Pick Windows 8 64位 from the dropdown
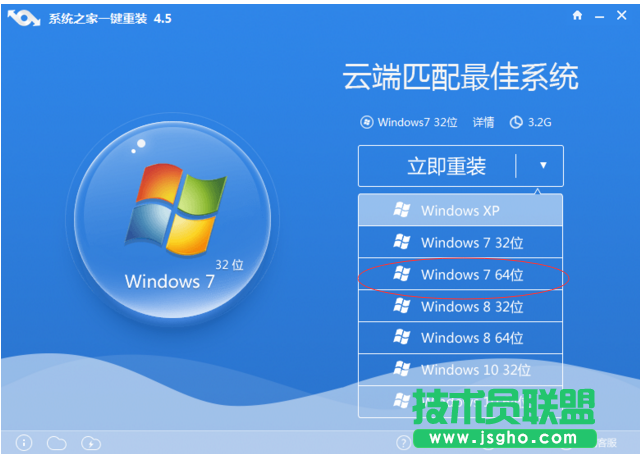 click(460, 339)
